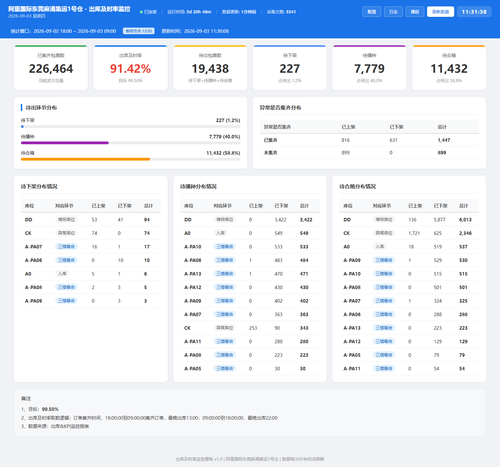This screenshot has width=500, height=467.
Task: Click the header button left of 刷新数据
Action: [415, 12]
